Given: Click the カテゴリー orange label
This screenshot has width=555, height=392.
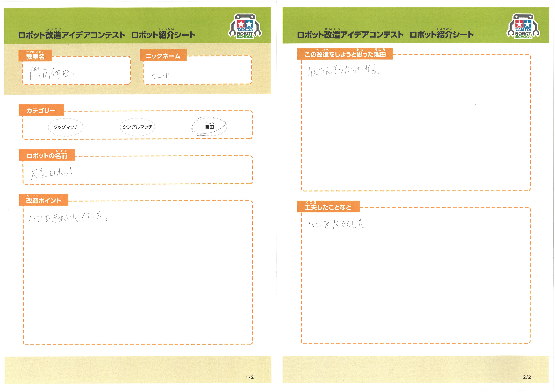Looking at the screenshot, I should tap(41, 110).
